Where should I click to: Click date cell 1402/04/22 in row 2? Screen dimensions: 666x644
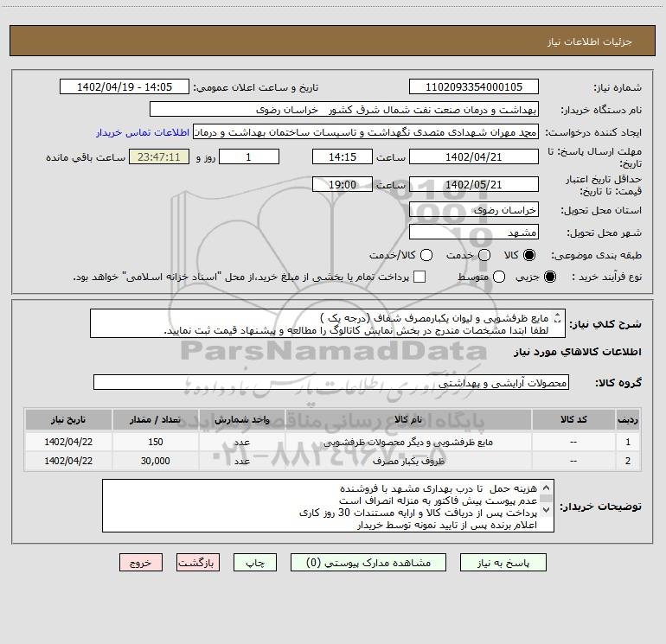click(x=68, y=461)
